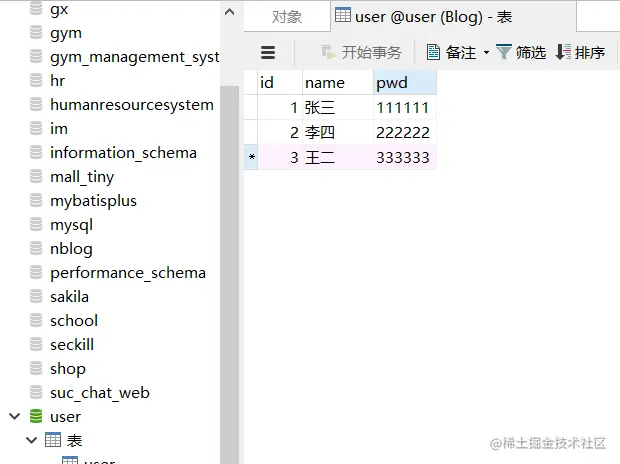This screenshot has width=620, height=464.
Task: Select the sakila database
Action: pos(69,297)
